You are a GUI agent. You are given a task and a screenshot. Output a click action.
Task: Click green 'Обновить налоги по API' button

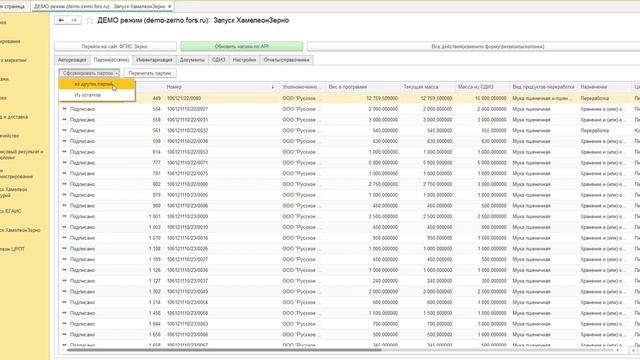(x=242, y=47)
